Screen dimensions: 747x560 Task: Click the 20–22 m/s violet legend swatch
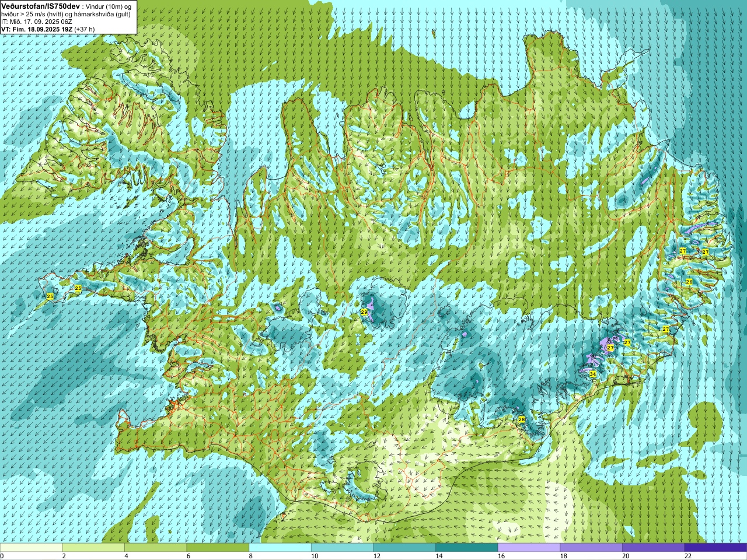653,548
